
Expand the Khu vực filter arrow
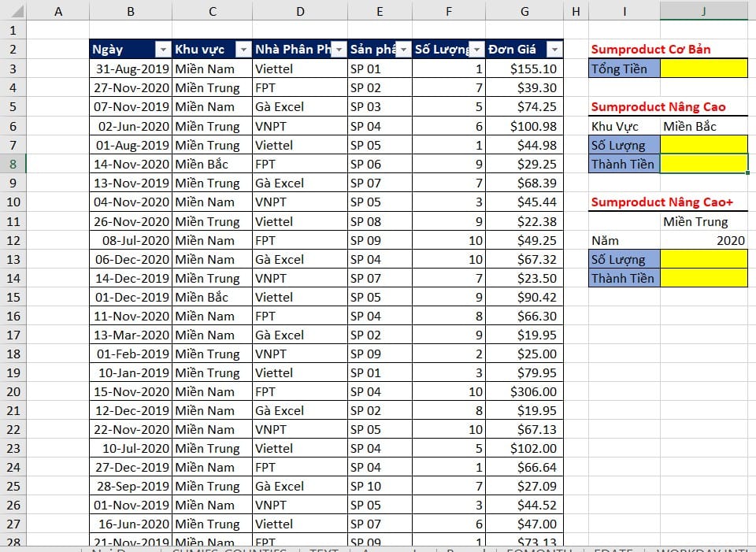(x=243, y=50)
